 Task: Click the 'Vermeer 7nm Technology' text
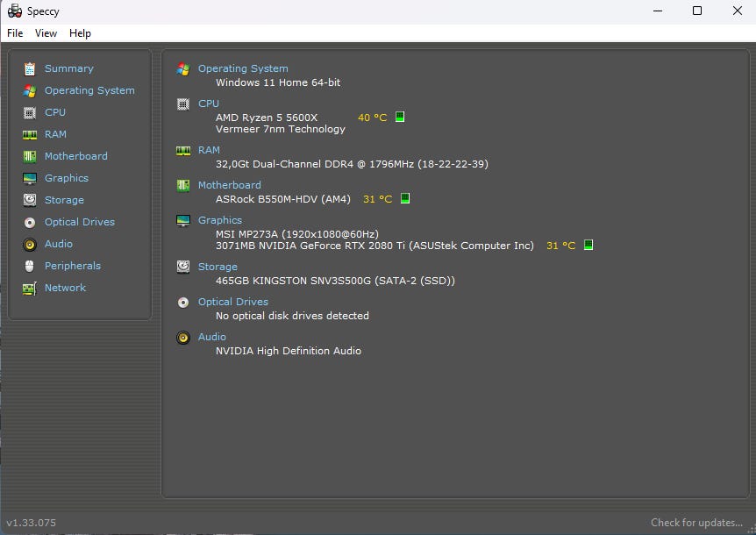[280, 129]
